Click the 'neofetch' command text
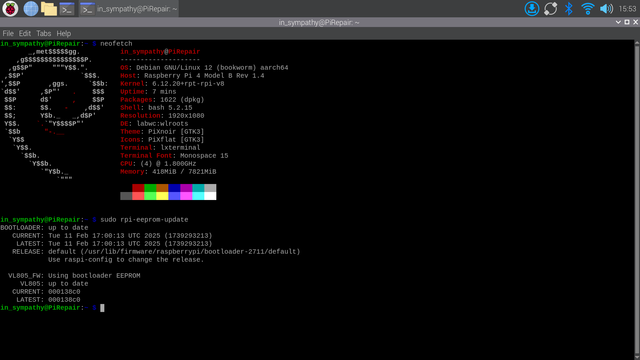Image resolution: width=640 pixels, height=360 pixels. (116, 44)
